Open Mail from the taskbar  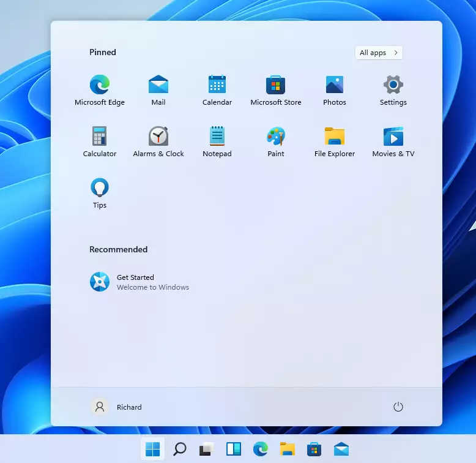click(341, 449)
